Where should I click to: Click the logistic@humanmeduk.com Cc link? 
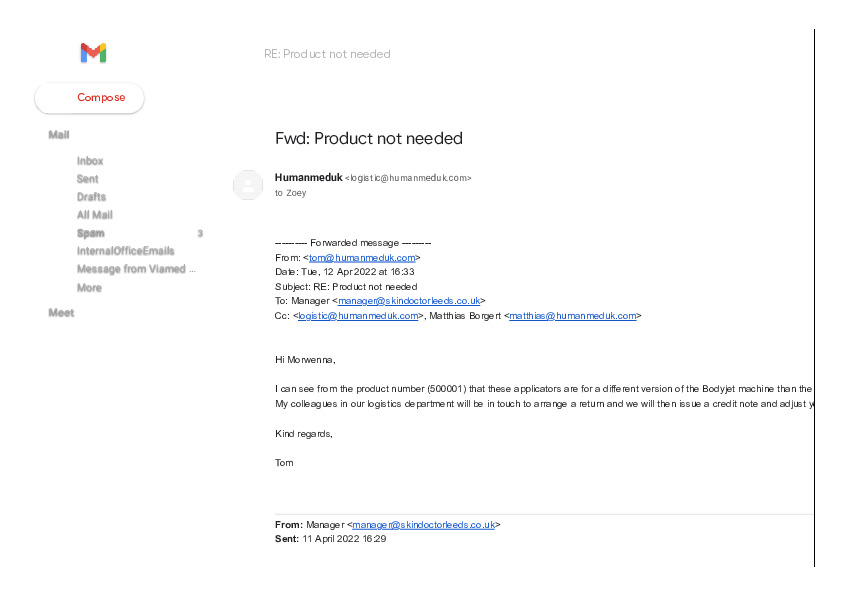pyautogui.click(x=358, y=315)
